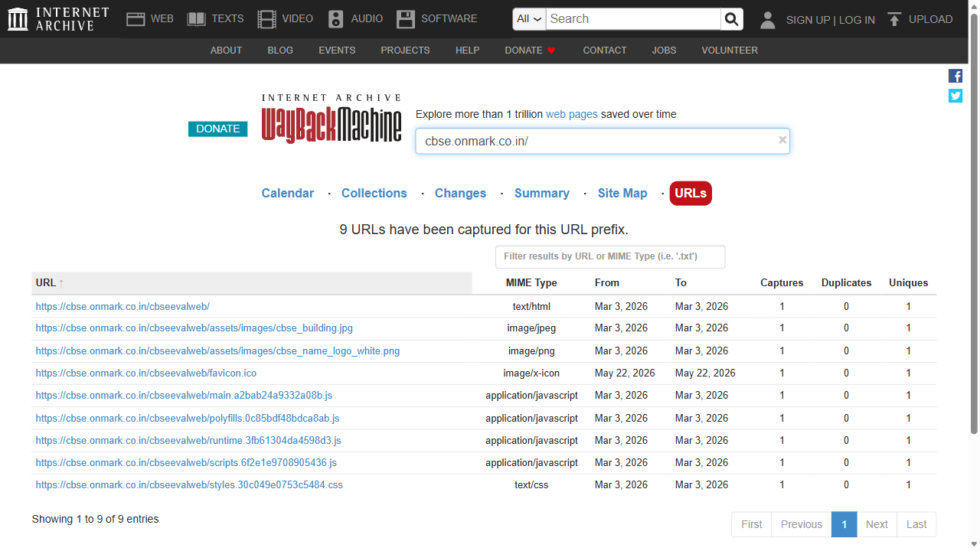Image resolution: width=980 pixels, height=551 pixels.
Task: Go to the Next page button
Action: pos(877,524)
